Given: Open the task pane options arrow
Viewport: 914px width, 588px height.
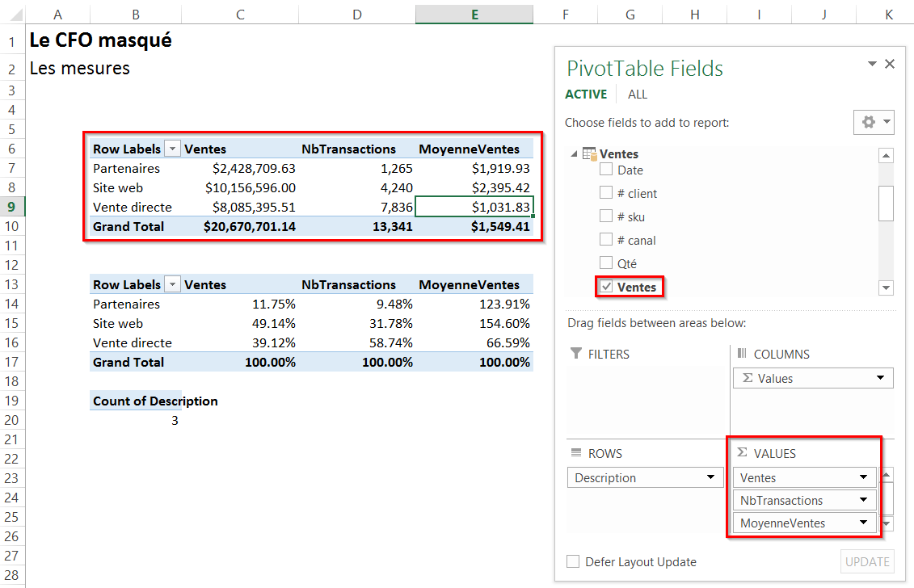Looking at the screenshot, I should [872, 64].
